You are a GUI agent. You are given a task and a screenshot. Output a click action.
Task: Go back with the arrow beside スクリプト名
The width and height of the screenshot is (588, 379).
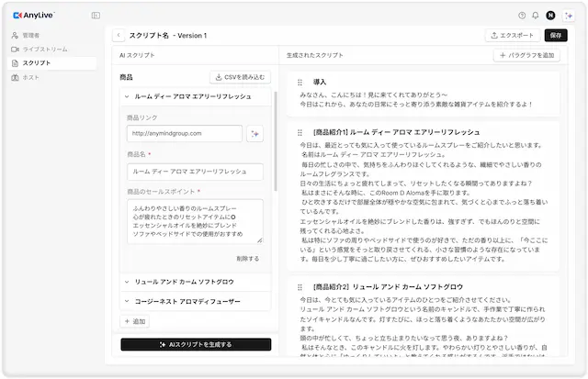[119, 36]
